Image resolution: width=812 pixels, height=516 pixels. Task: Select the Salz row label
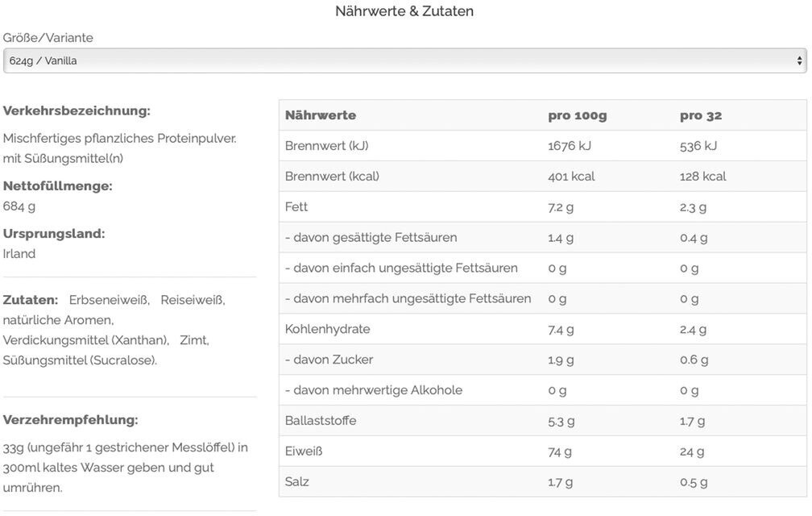[x=296, y=481]
